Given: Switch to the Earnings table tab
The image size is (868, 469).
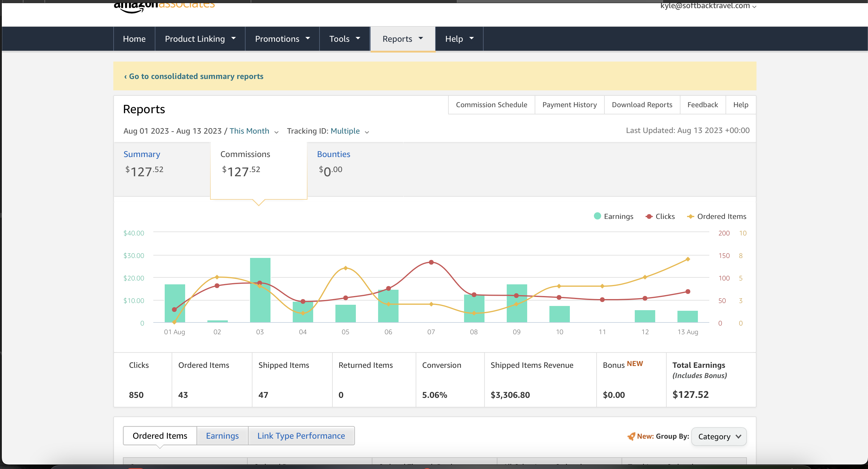Looking at the screenshot, I should [x=222, y=436].
